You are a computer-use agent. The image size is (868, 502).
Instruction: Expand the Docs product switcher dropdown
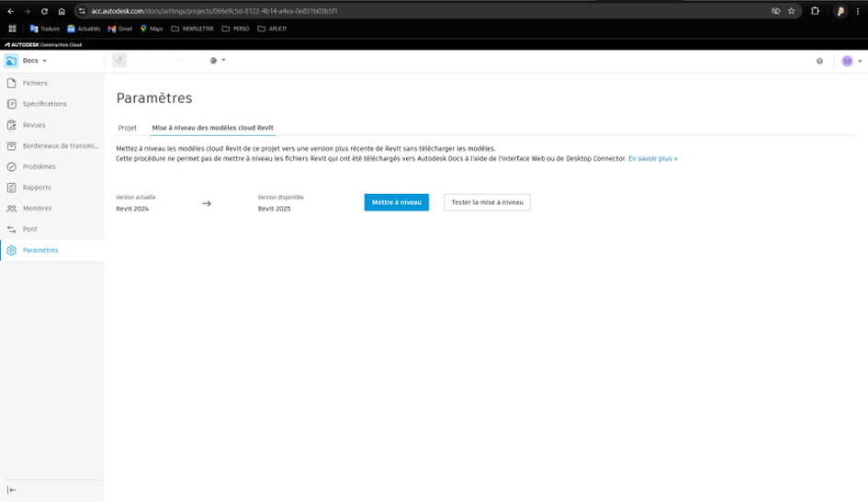[34, 61]
